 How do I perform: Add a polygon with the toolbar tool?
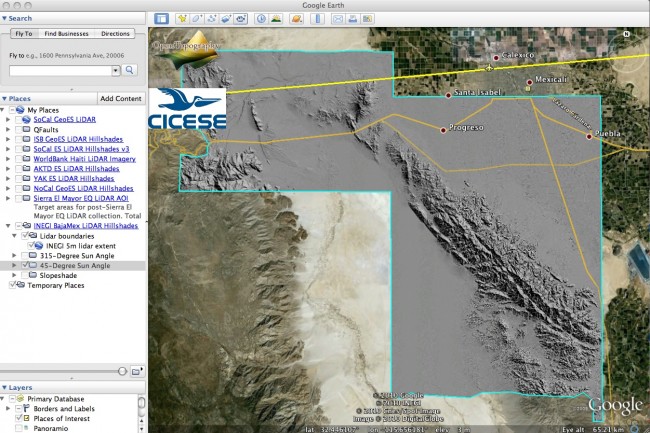point(196,19)
